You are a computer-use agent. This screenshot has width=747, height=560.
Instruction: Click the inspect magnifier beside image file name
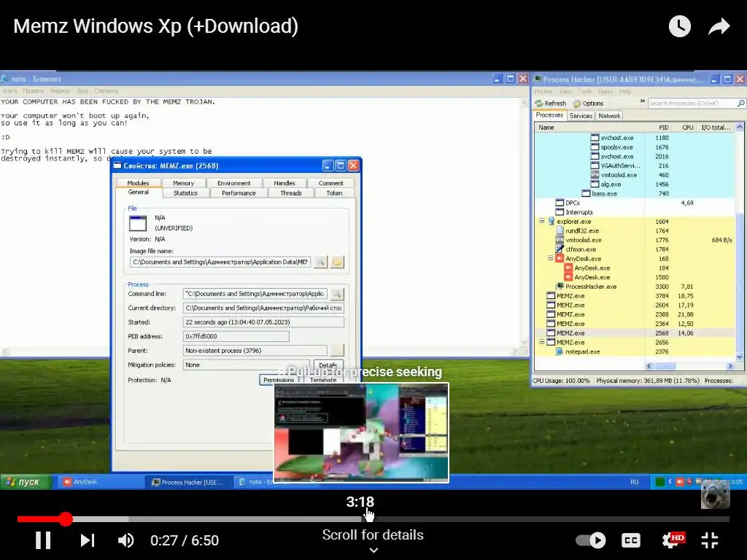(321, 262)
